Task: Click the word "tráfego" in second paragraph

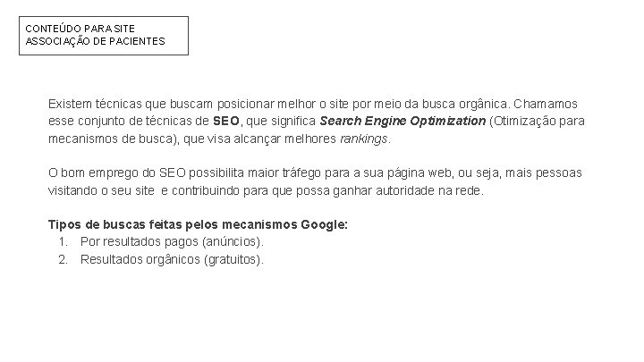Action: pos(301,173)
